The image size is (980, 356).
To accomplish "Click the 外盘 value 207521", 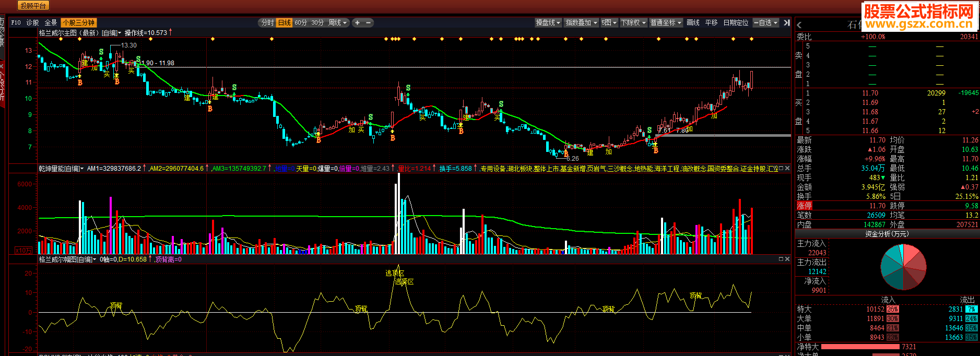I will [967, 224].
